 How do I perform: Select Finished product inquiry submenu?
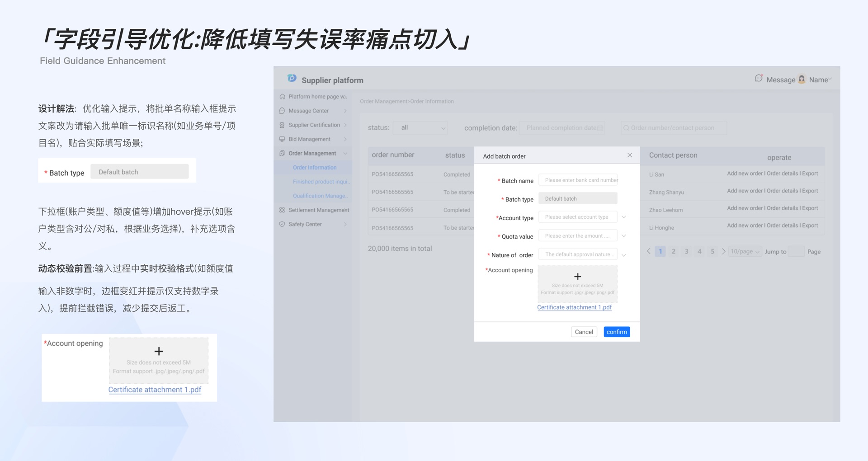tap(321, 182)
